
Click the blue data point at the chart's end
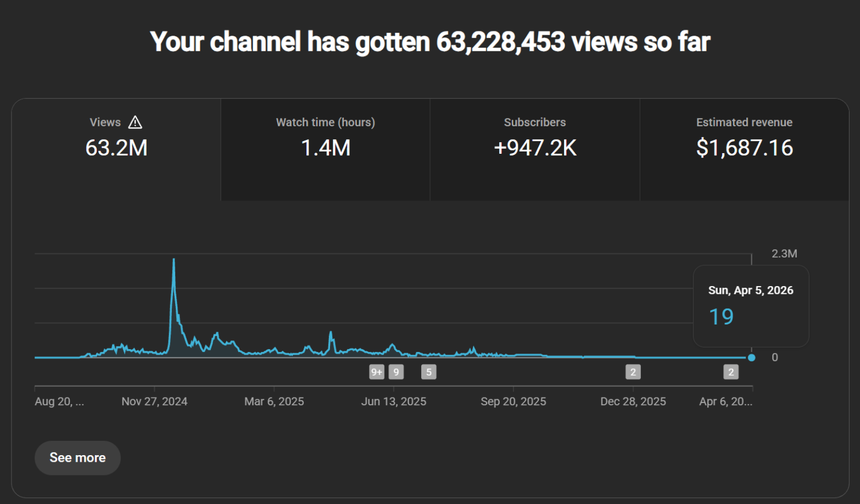pyautogui.click(x=752, y=358)
